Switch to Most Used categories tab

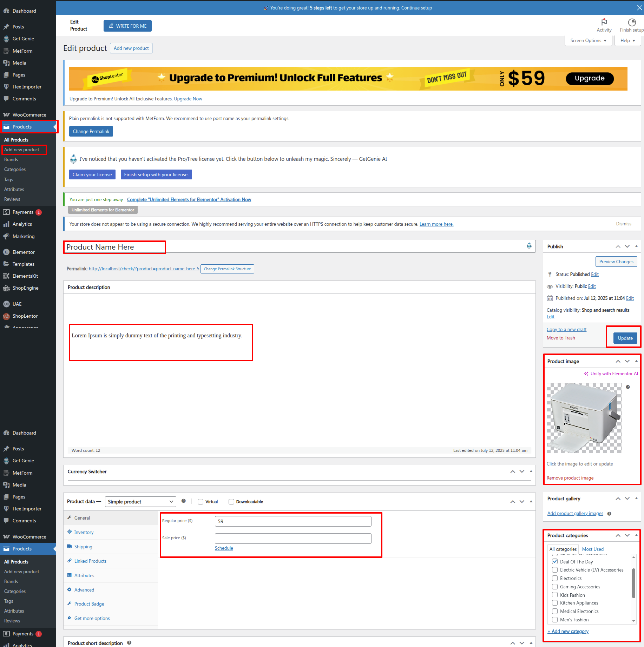[593, 549]
